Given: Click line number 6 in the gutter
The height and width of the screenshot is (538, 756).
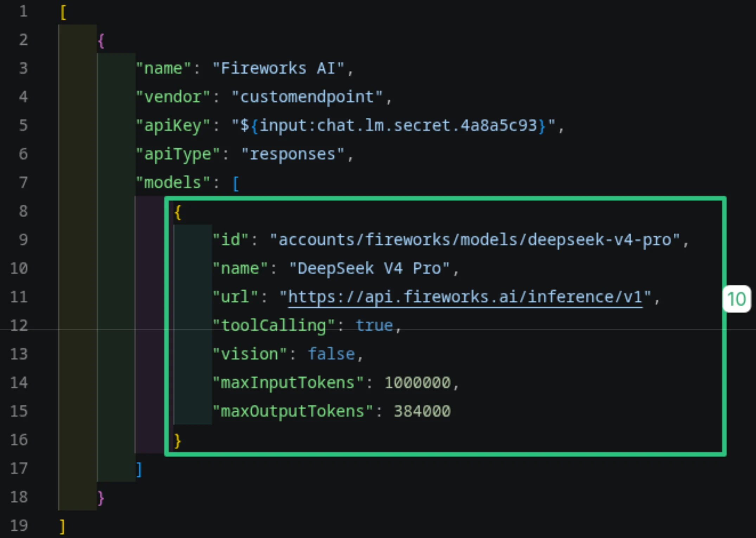Looking at the screenshot, I should point(23,154).
